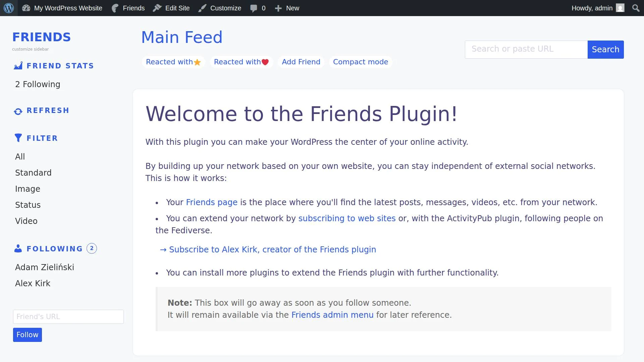The width and height of the screenshot is (644, 362).
Task: Open the Friends admin bar menu
Action: pyautogui.click(x=128, y=8)
